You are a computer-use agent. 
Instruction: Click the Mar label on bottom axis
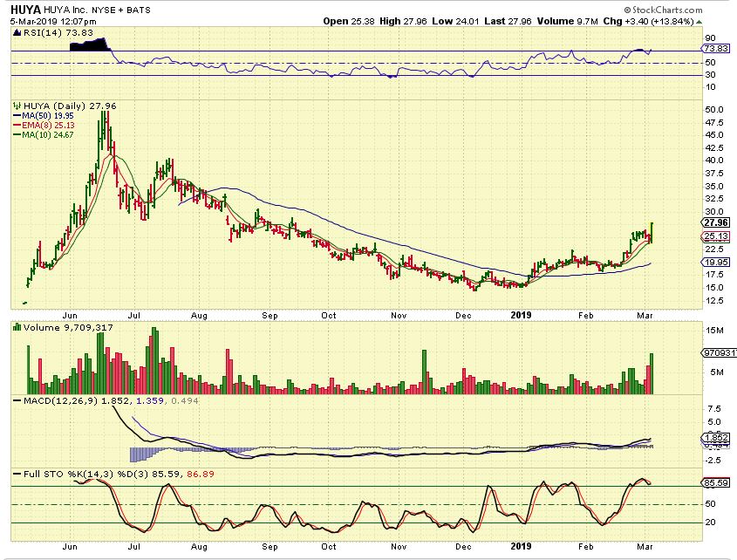pos(645,546)
